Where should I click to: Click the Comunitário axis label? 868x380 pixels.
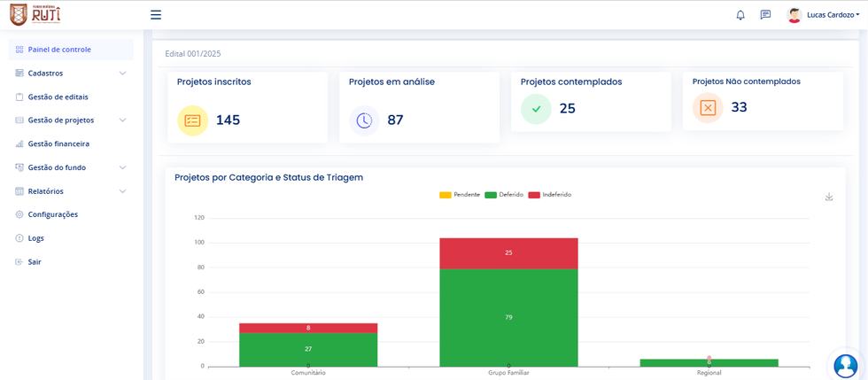click(308, 373)
